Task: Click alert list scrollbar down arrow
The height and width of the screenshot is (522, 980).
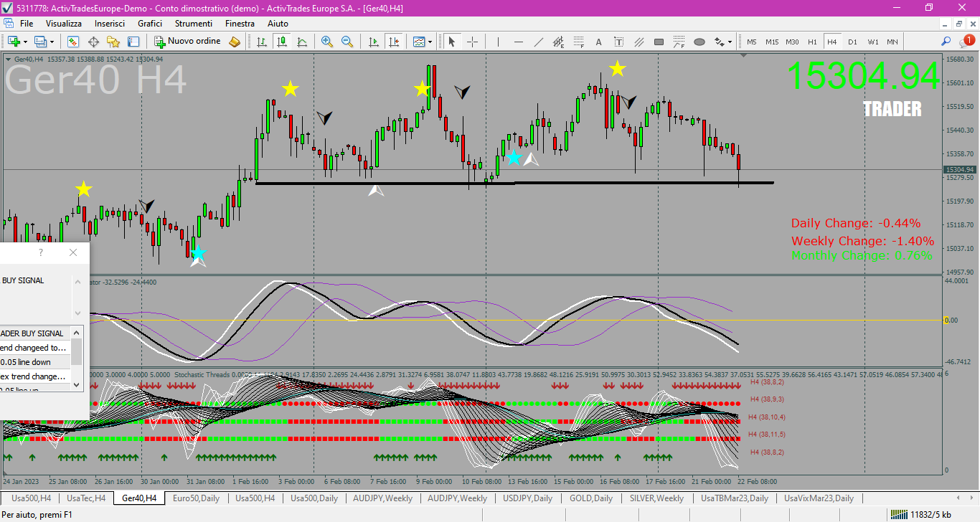Action: tap(77, 385)
